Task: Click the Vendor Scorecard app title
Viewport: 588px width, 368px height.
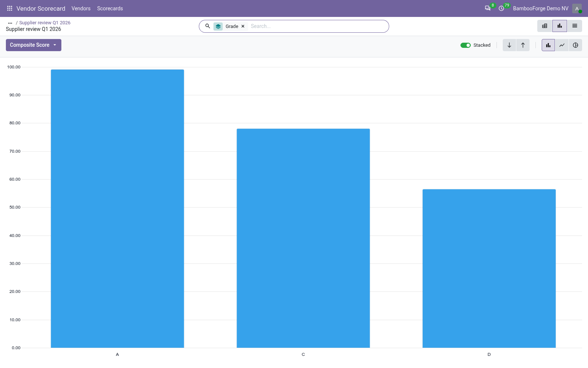Action: tap(41, 8)
